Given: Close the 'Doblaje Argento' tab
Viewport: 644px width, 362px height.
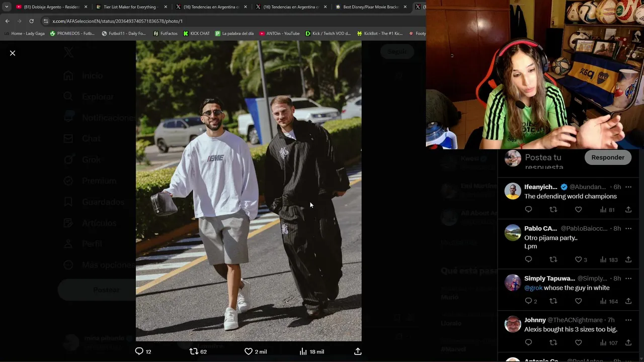Looking at the screenshot, I should click(86, 7).
